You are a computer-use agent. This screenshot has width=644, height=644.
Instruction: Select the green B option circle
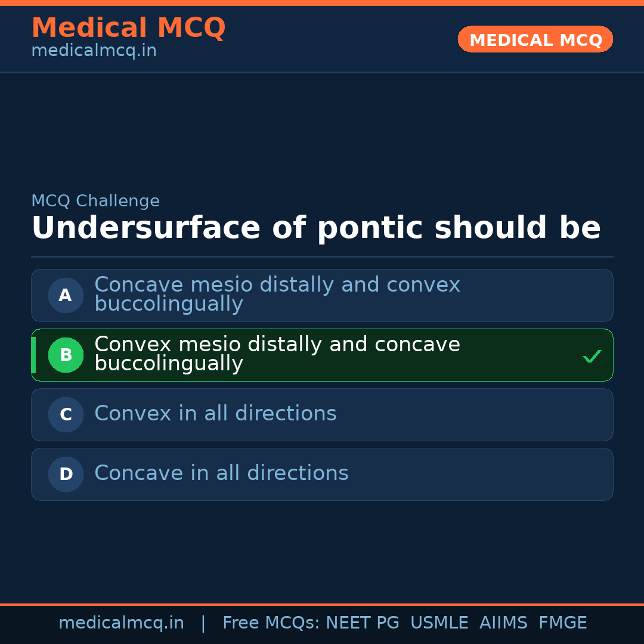coord(66,355)
